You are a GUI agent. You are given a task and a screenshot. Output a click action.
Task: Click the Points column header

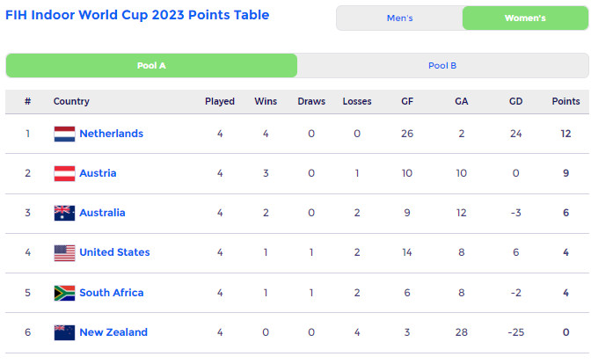click(565, 101)
